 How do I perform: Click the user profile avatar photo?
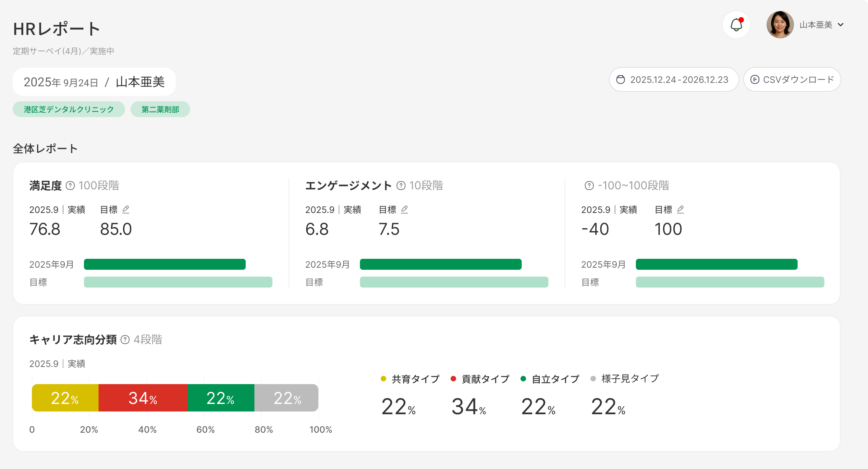(780, 25)
